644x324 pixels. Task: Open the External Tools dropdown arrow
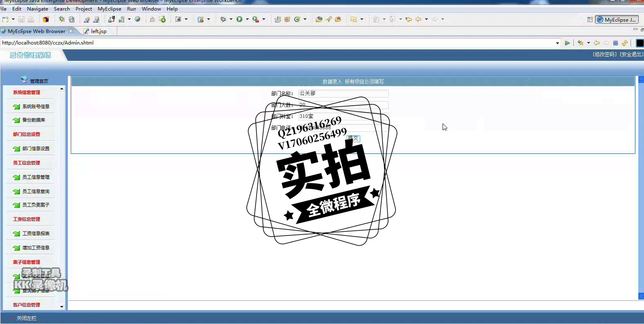[x=264, y=19]
